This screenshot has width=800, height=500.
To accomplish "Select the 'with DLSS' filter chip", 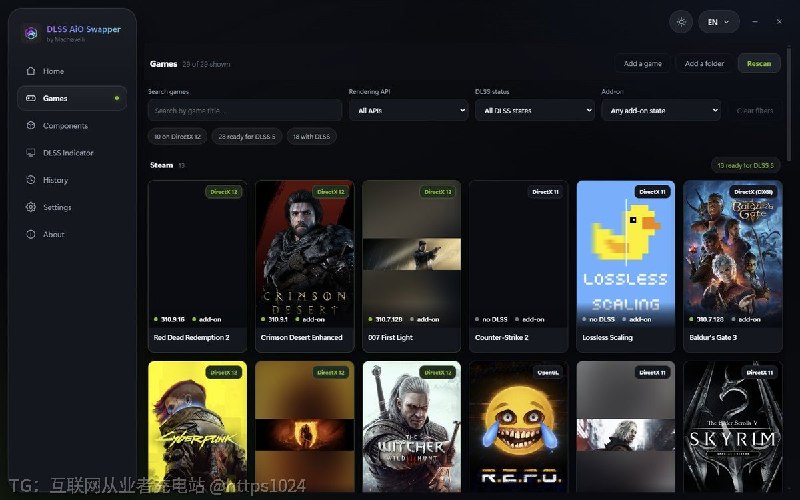I will pyautogui.click(x=312, y=136).
